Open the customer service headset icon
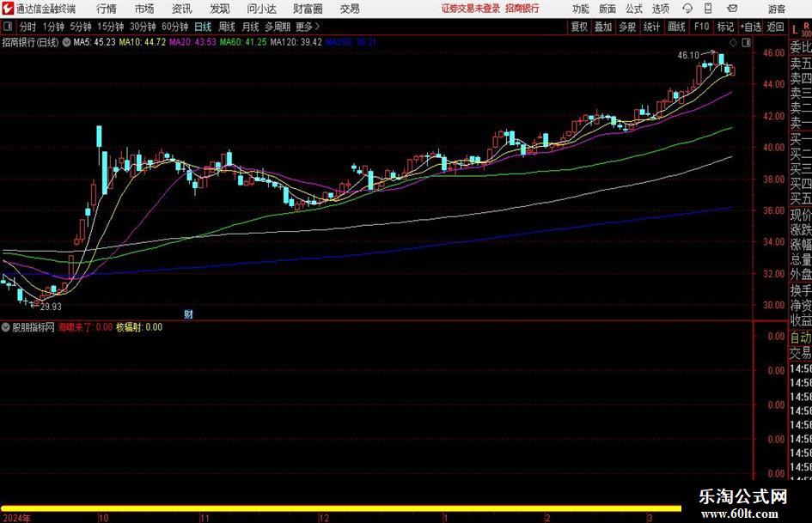The width and height of the screenshot is (812, 523). [687, 9]
